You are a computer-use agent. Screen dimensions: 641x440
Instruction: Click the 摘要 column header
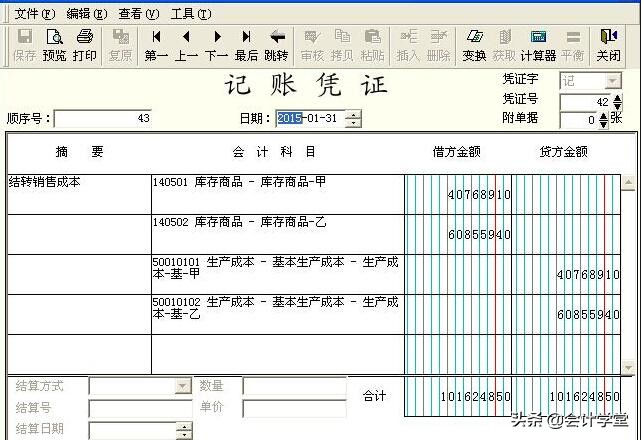79,152
